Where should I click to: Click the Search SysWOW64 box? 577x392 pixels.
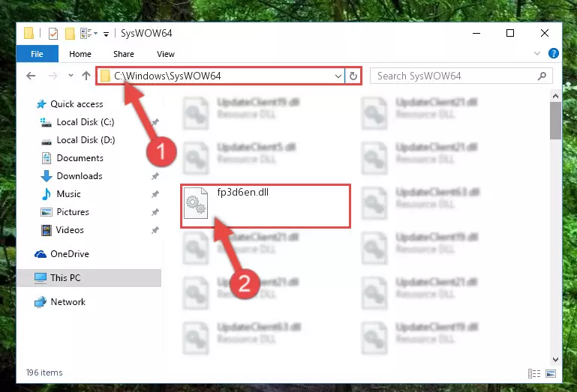461,76
